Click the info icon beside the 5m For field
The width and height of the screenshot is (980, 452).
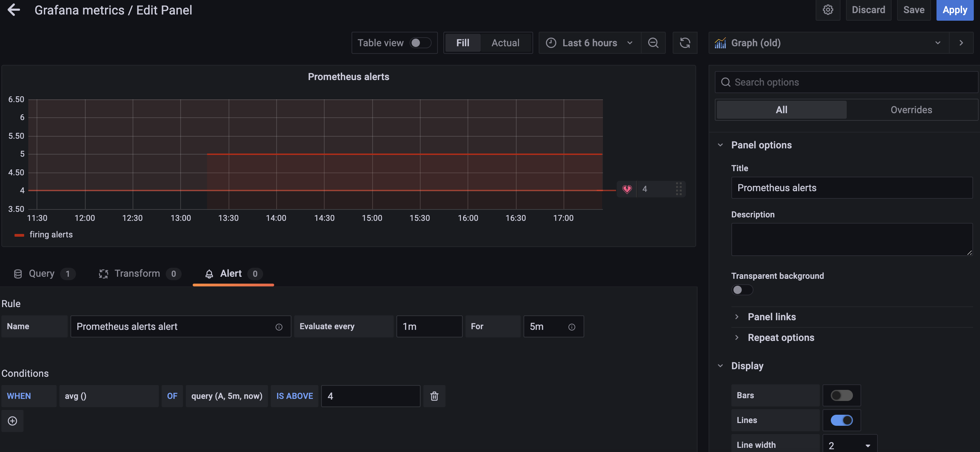pos(571,327)
